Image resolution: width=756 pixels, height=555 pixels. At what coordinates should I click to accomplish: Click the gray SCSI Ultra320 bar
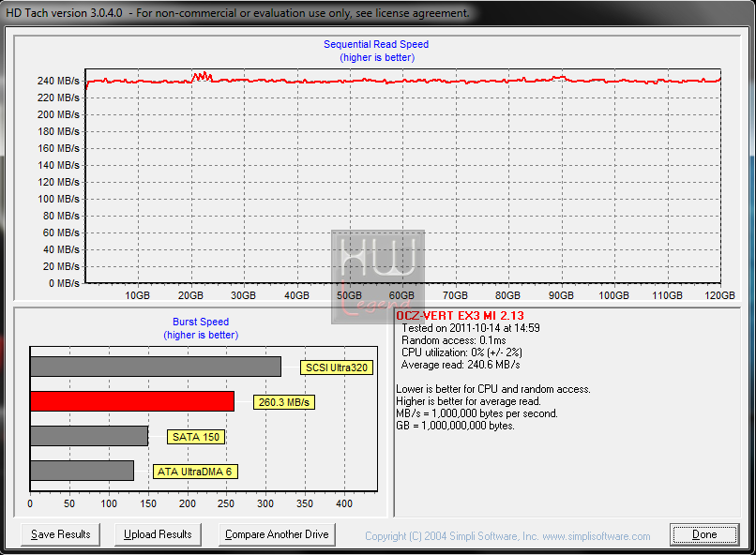[156, 367]
